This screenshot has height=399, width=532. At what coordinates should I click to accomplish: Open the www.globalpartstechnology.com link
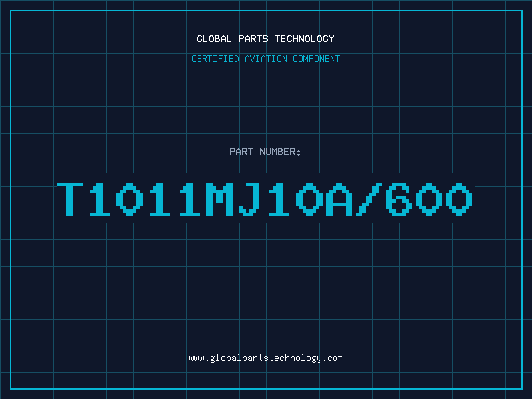pyautogui.click(x=265, y=358)
